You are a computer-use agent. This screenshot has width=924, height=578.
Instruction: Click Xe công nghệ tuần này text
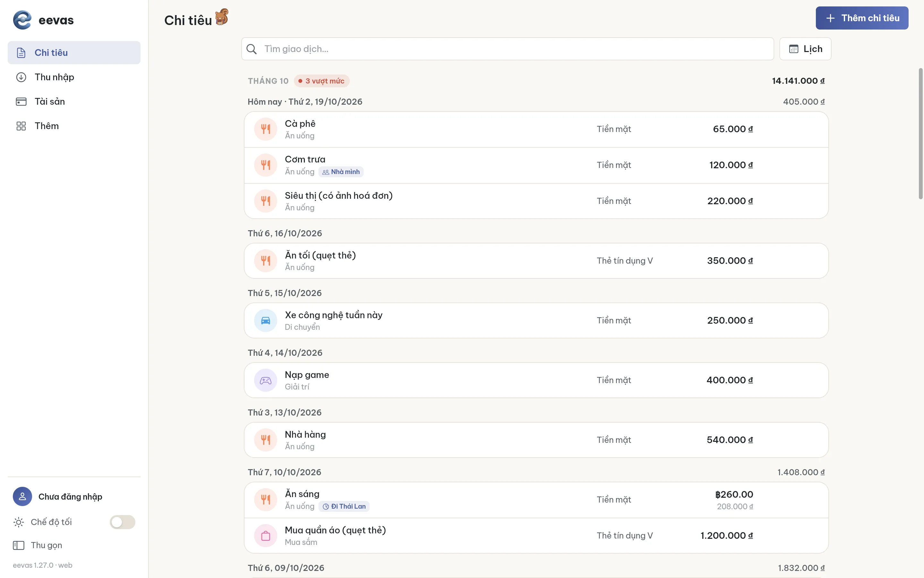click(x=334, y=315)
